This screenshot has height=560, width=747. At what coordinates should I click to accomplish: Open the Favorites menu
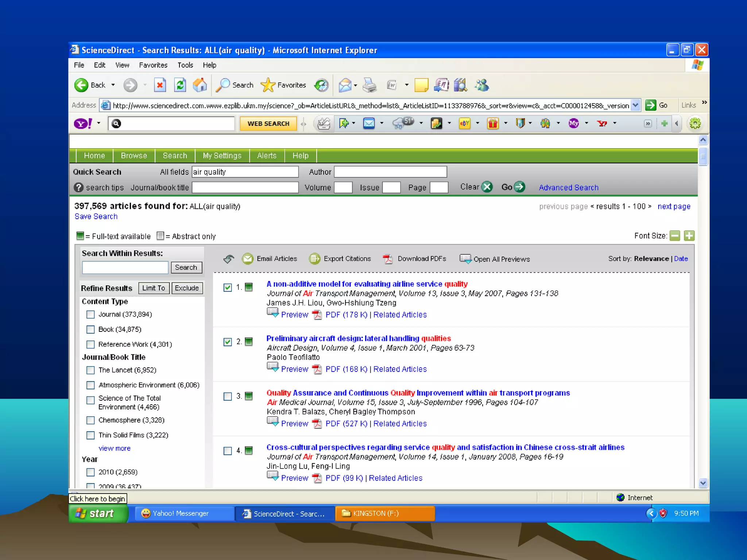(x=153, y=65)
